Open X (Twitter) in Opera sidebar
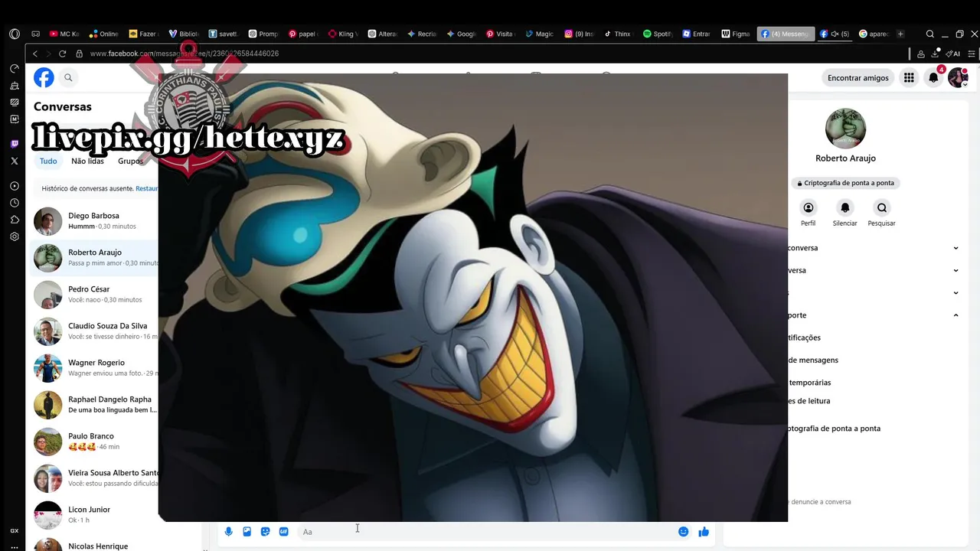The width and height of the screenshot is (980, 551). coord(15,161)
